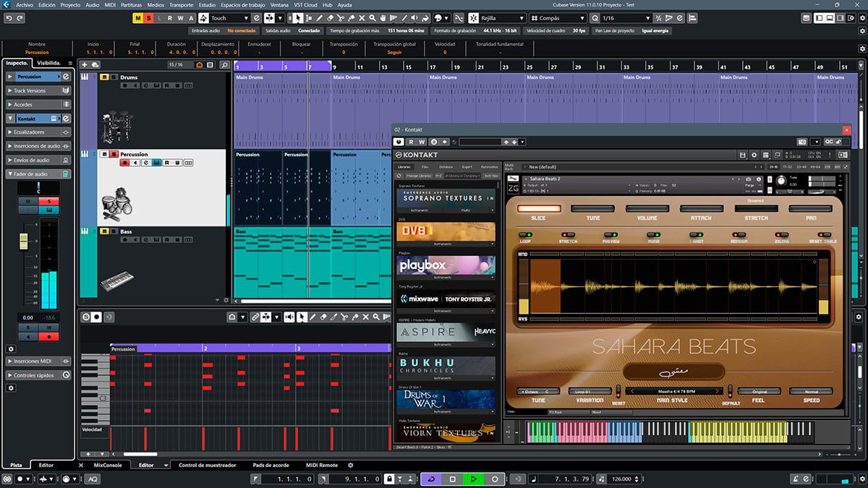Click the AQ auto quantize button
The width and height of the screenshot is (868, 488).
pyautogui.click(x=93, y=479)
